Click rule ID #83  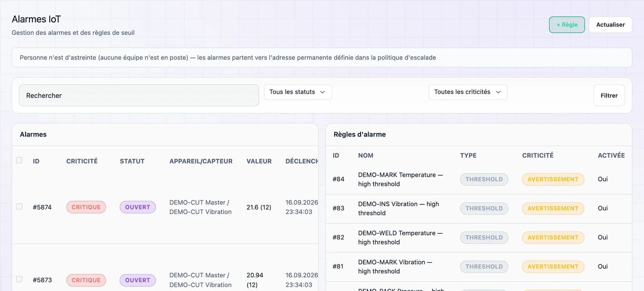(339, 208)
